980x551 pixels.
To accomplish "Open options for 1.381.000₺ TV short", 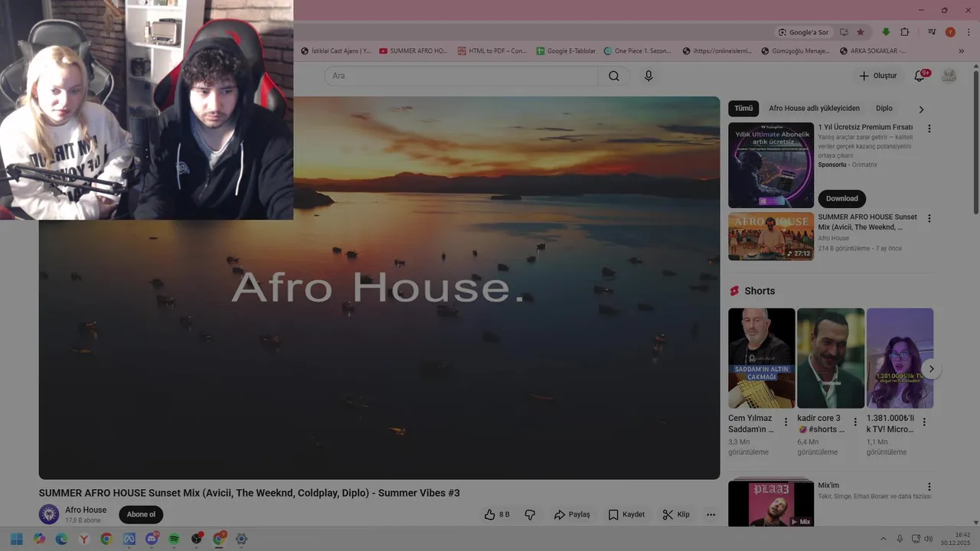I will pyautogui.click(x=924, y=422).
